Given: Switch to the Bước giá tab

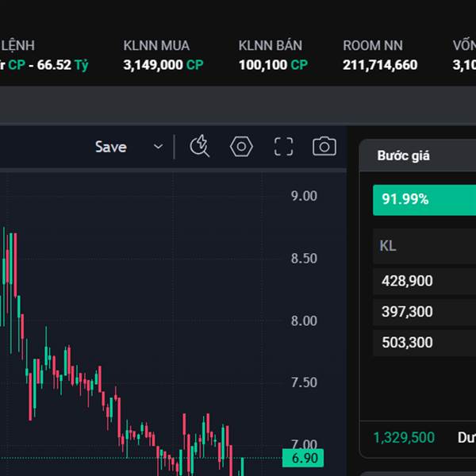Looking at the screenshot, I should (403, 155).
